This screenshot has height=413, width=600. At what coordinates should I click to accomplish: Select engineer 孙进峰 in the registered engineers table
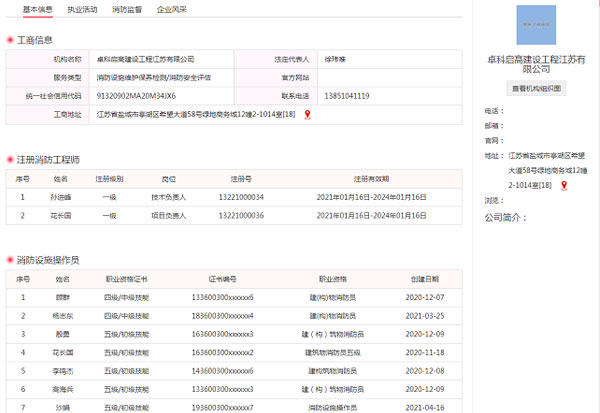pos(62,197)
